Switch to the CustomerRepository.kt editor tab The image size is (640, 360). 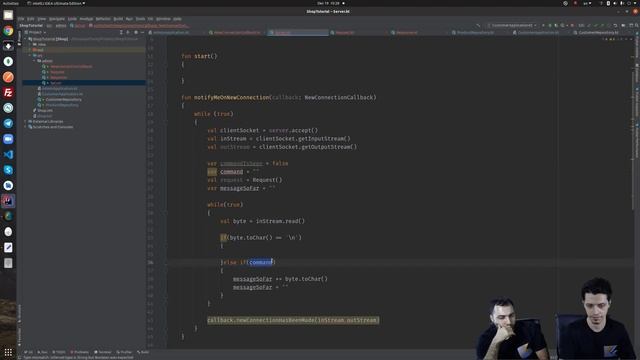pos(598,33)
